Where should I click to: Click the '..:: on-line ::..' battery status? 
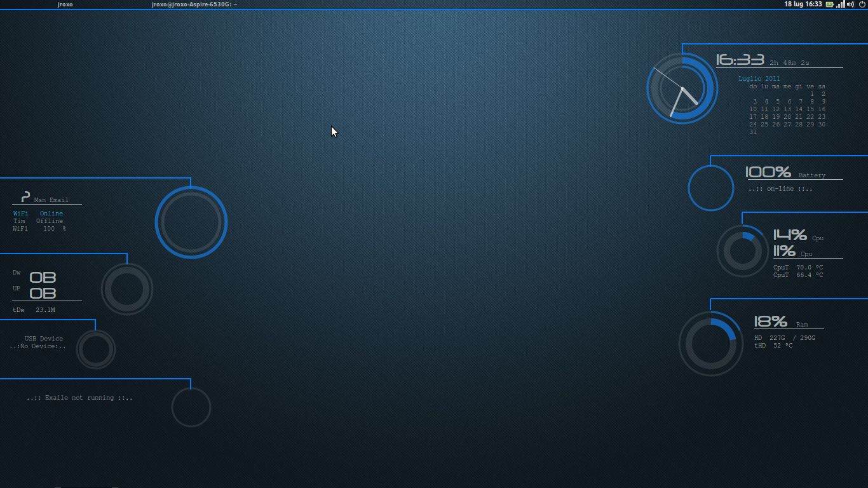pyautogui.click(x=780, y=189)
